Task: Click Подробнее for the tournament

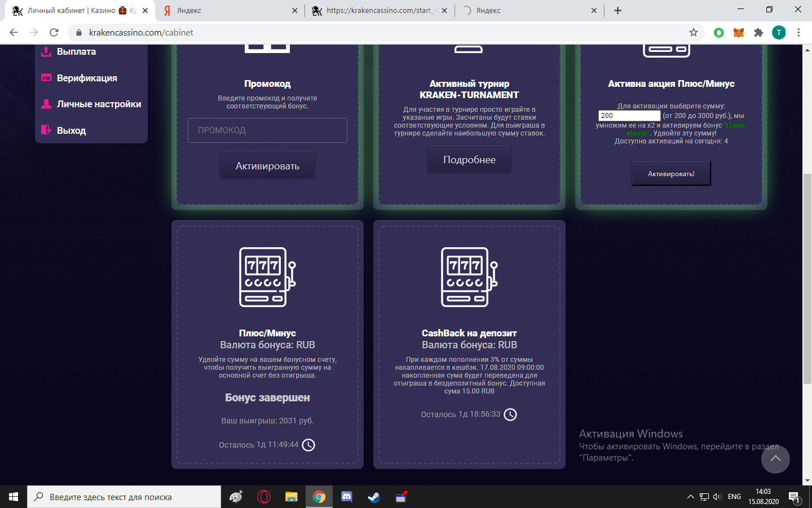Action: coord(469,160)
